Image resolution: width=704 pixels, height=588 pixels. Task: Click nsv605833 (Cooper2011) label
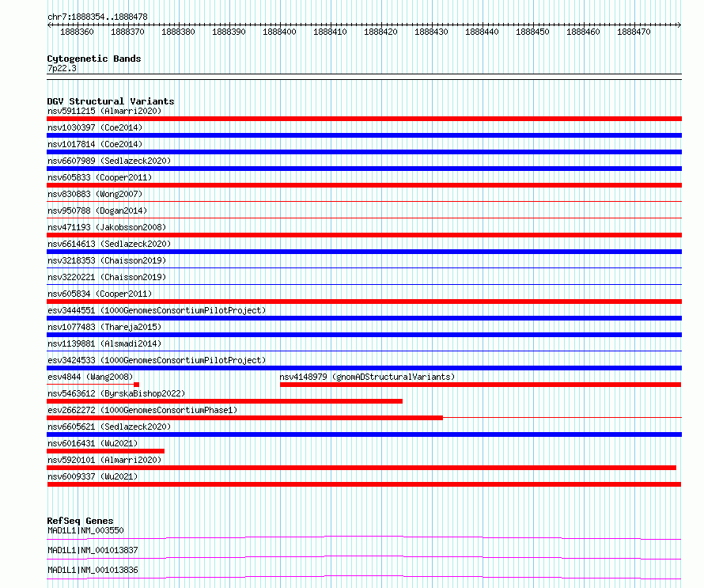click(100, 177)
